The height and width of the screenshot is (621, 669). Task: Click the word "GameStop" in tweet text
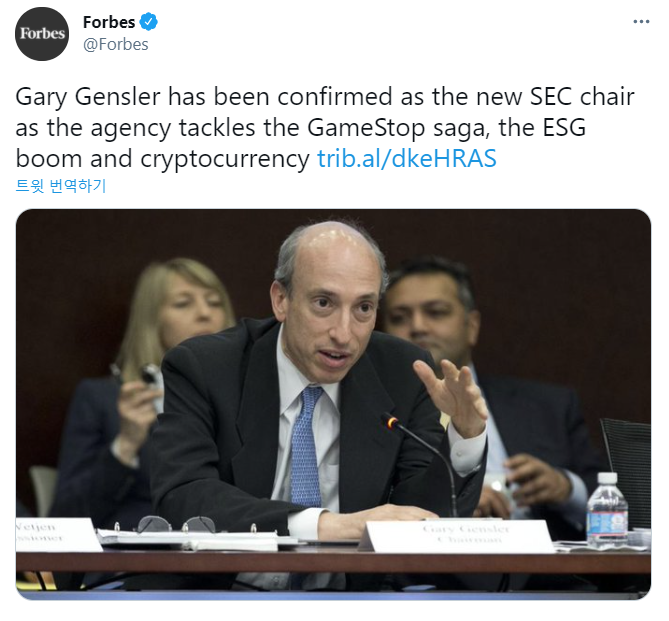pos(366,128)
